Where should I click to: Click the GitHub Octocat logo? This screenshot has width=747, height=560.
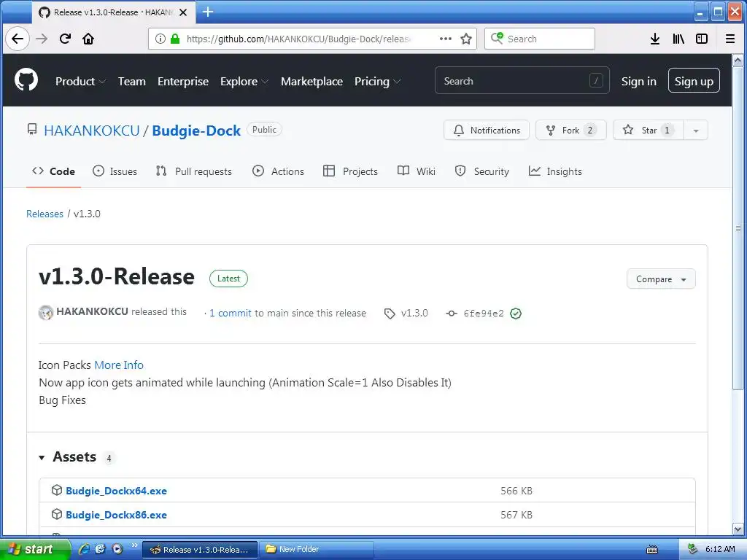(26, 79)
